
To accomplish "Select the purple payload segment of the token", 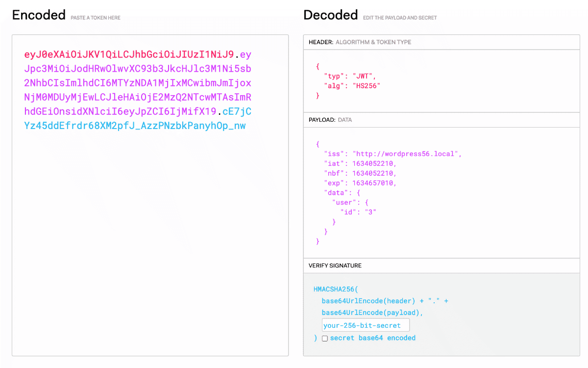I will tap(137, 83).
